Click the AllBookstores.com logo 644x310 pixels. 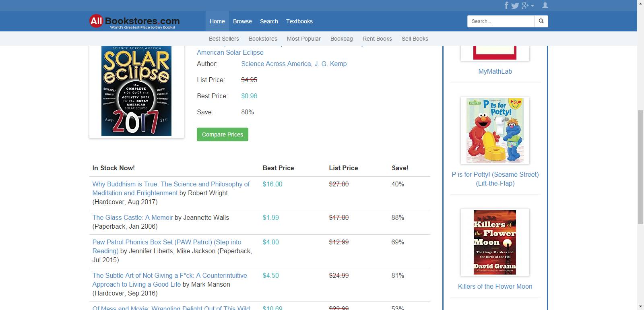pyautogui.click(x=134, y=21)
